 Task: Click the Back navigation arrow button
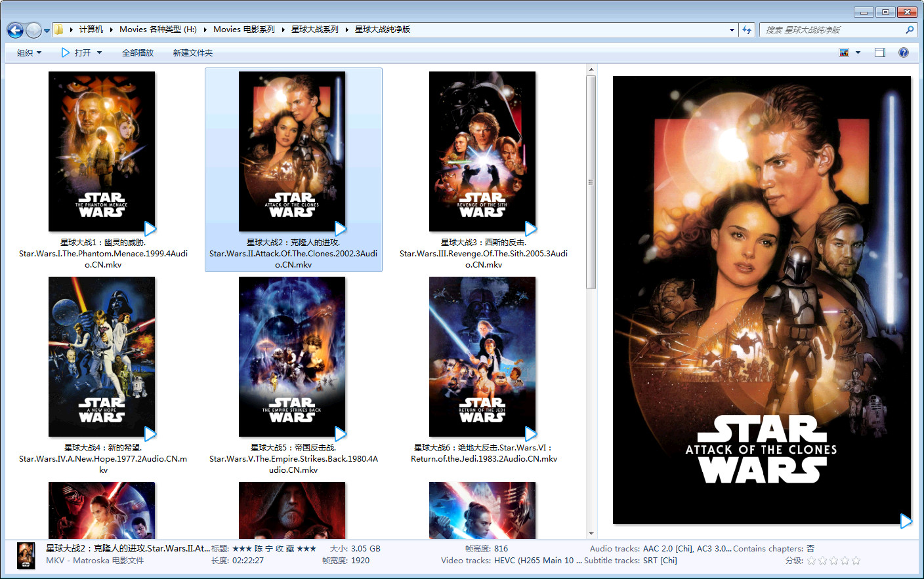tap(15, 30)
